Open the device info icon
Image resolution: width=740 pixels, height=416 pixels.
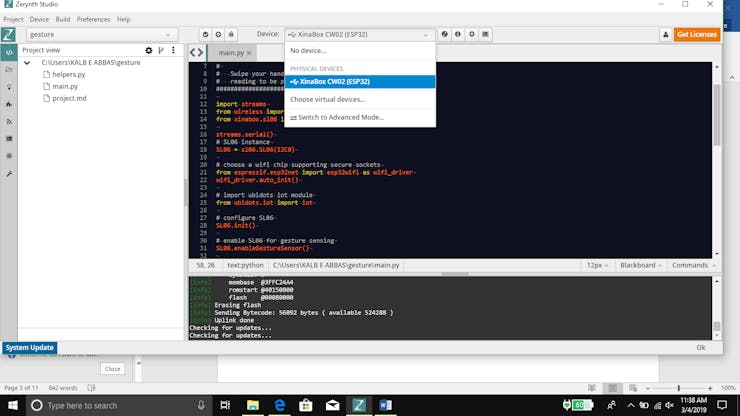coord(458,34)
